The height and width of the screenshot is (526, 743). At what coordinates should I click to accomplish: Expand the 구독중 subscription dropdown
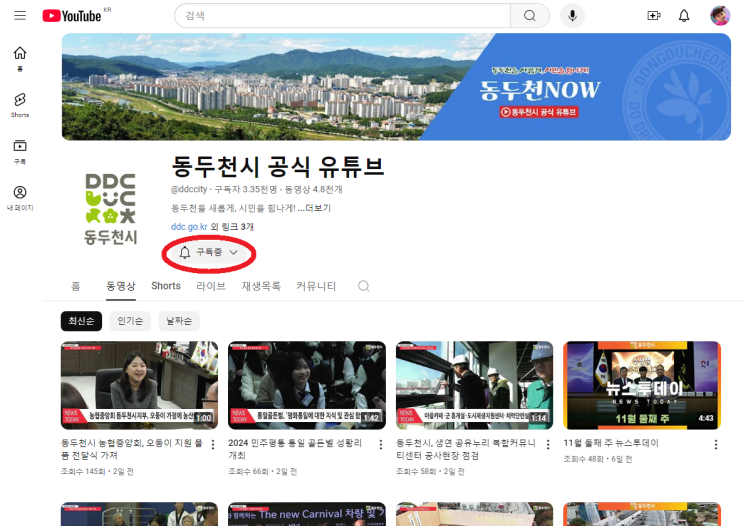click(209, 252)
